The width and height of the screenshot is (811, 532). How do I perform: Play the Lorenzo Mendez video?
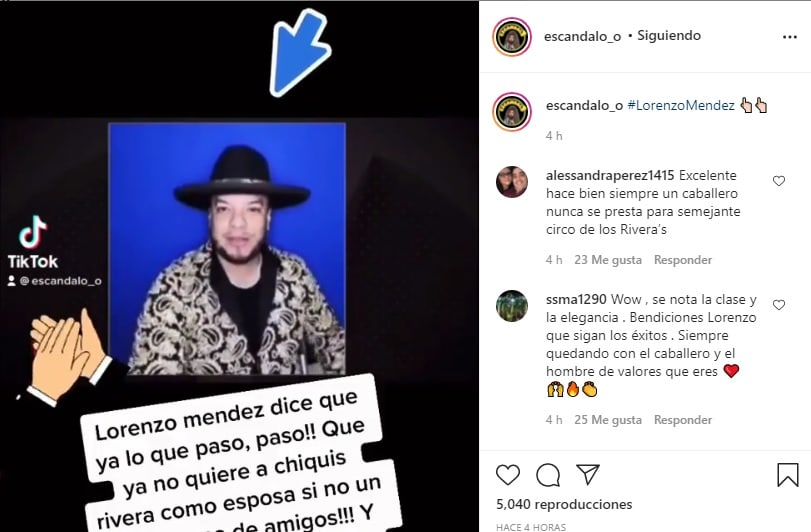[239, 266]
